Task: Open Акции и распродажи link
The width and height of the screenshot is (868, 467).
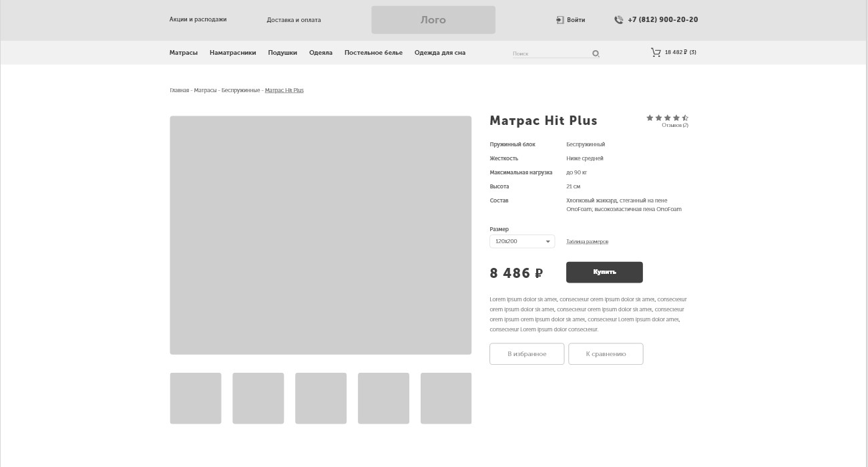Action: 198,19
